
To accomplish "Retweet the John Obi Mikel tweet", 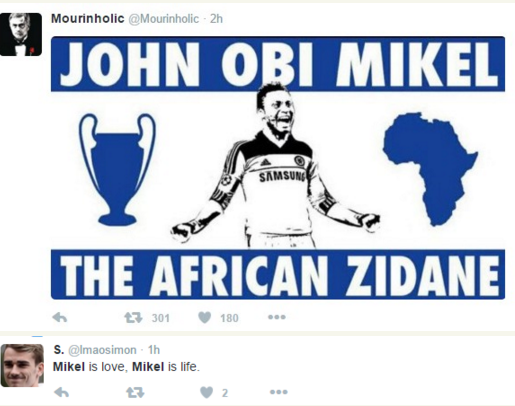I will pos(133,318).
